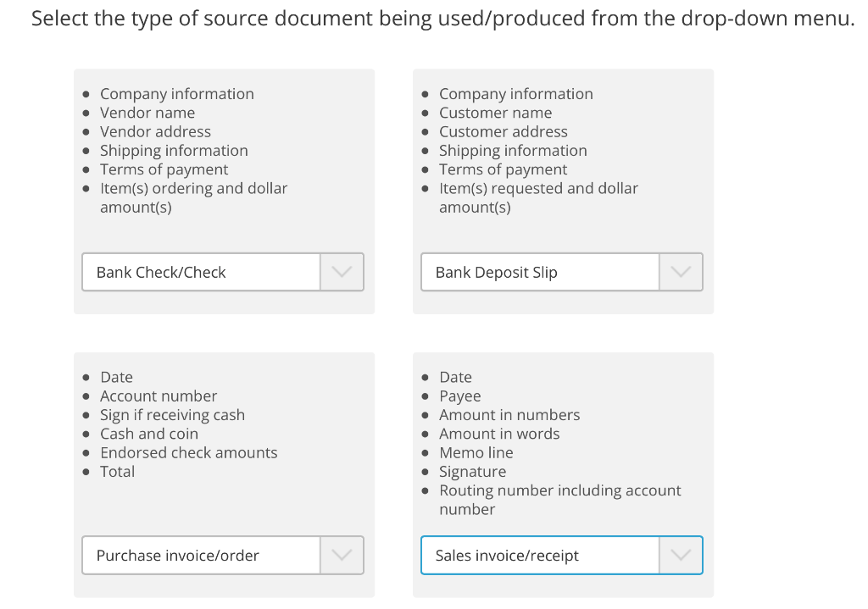868x609 pixels.
Task: Click the bullet item Terms of payment
Action: [164, 169]
